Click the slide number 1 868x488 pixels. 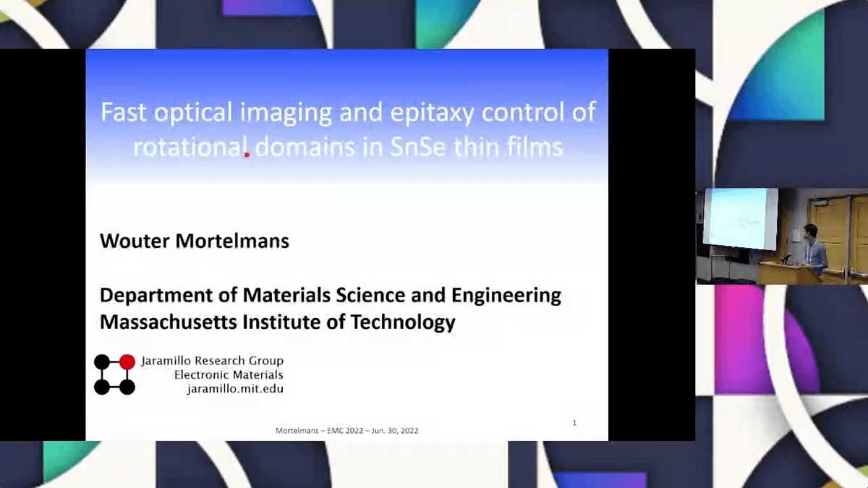point(574,422)
